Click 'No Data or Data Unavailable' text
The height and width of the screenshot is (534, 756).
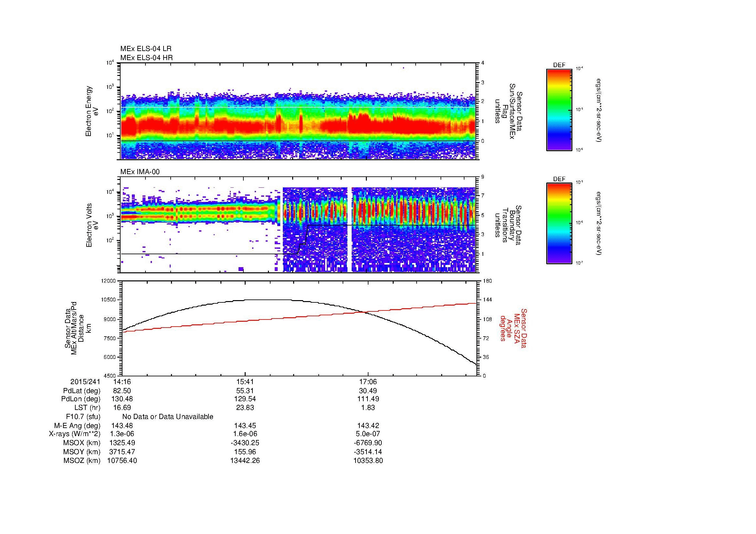(x=168, y=417)
